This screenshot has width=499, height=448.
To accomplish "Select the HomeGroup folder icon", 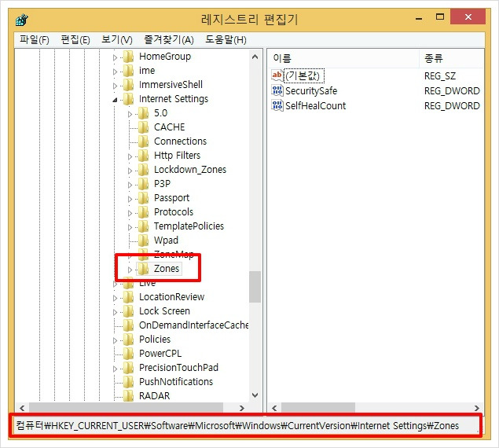I will (129, 57).
